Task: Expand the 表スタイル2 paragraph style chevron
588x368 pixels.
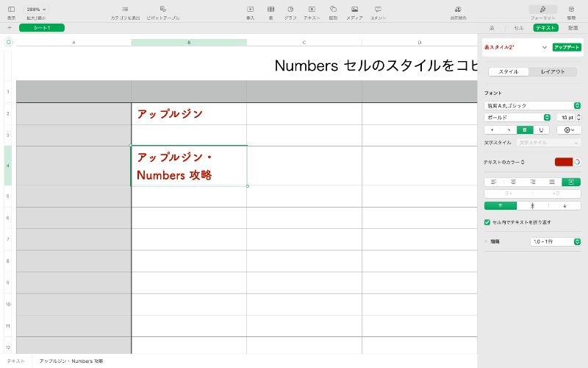Action: pos(545,47)
